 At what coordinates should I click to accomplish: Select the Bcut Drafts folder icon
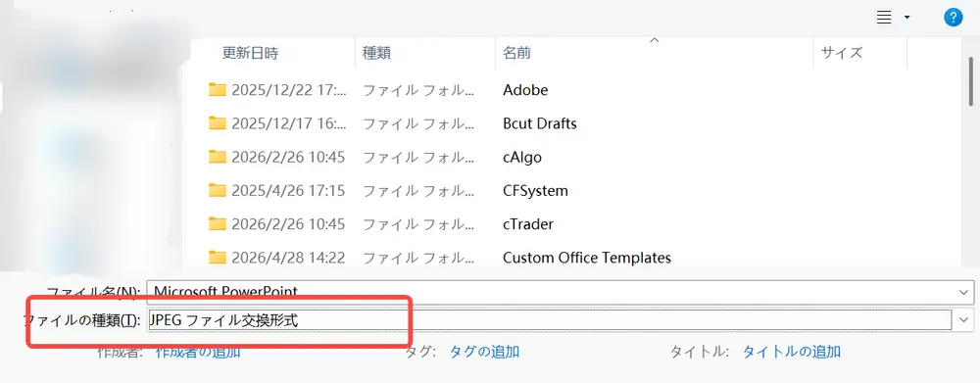[x=217, y=123]
